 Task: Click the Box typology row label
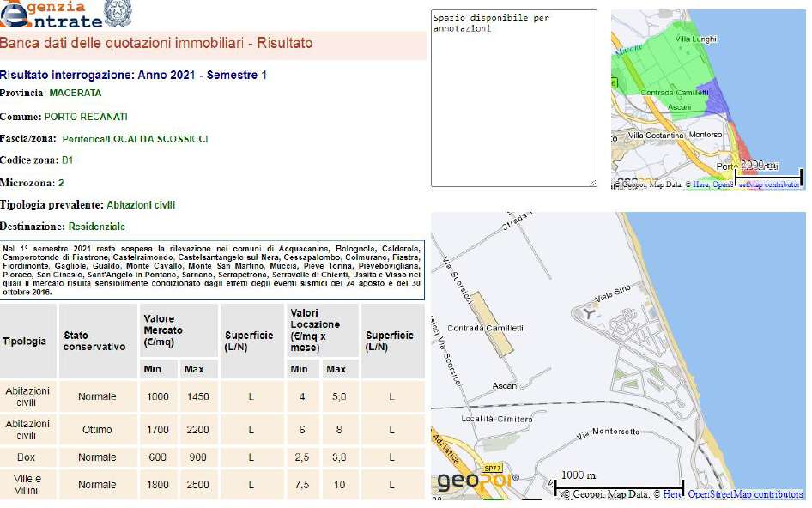pyautogui.click(x=26, y=457)
